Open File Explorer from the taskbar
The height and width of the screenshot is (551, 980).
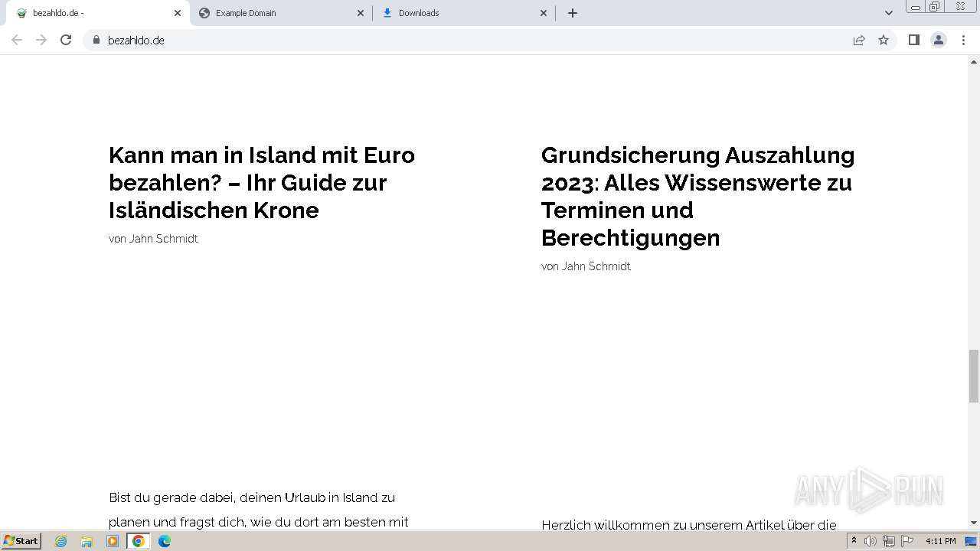coord(87,541)
